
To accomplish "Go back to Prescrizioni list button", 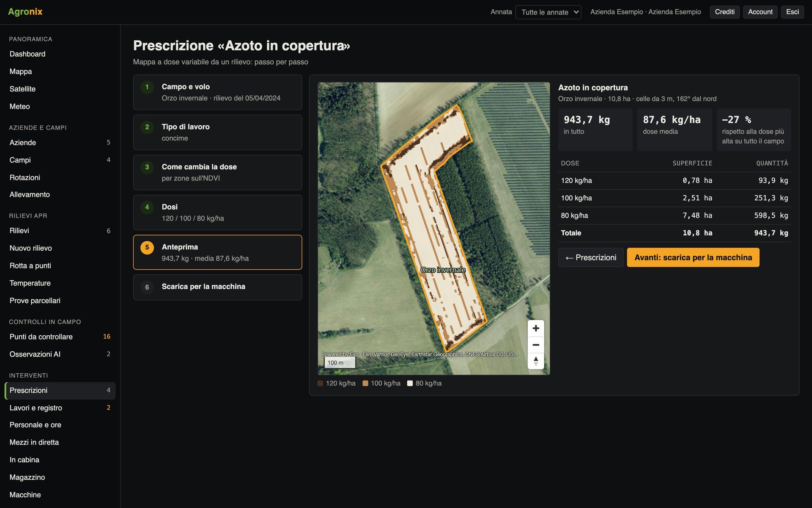I will (591, 257).
